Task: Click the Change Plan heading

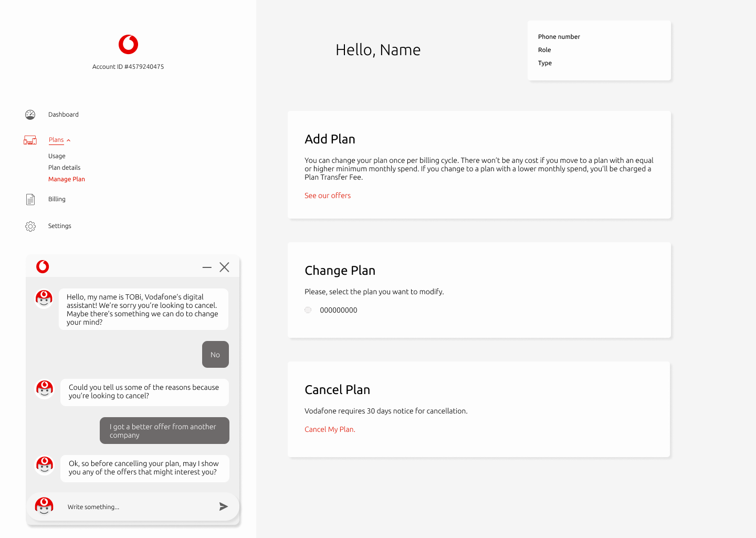Action: 340,271
